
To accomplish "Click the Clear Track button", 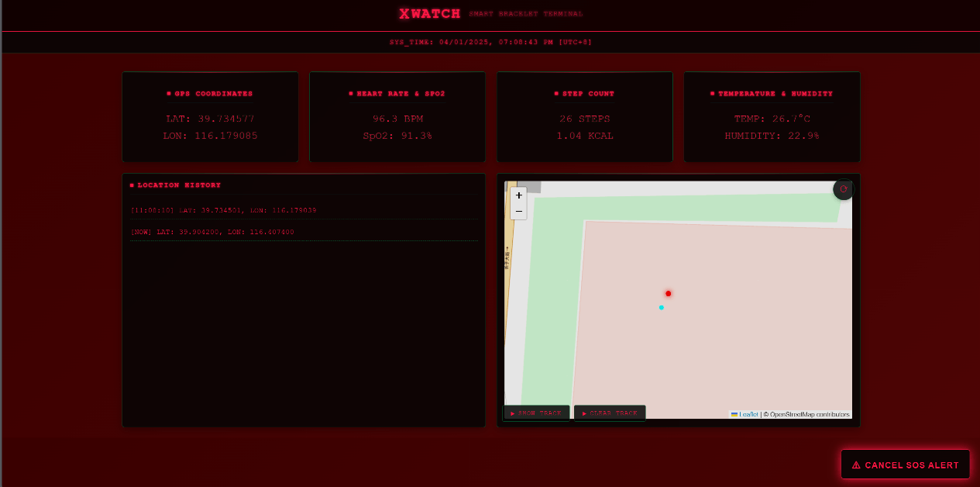I will coord(610,413).
